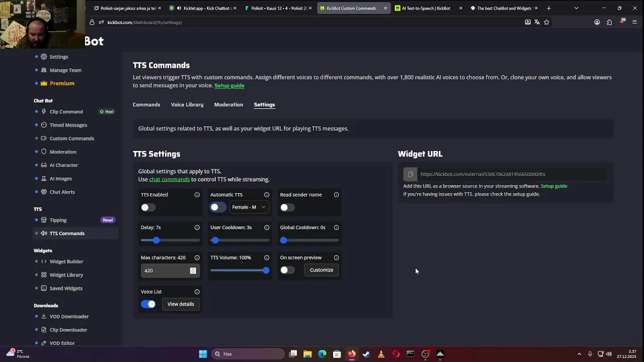Switch to Kicklet.app browser tab
This screenshot has height=362, width=644.
coord(202,8)
